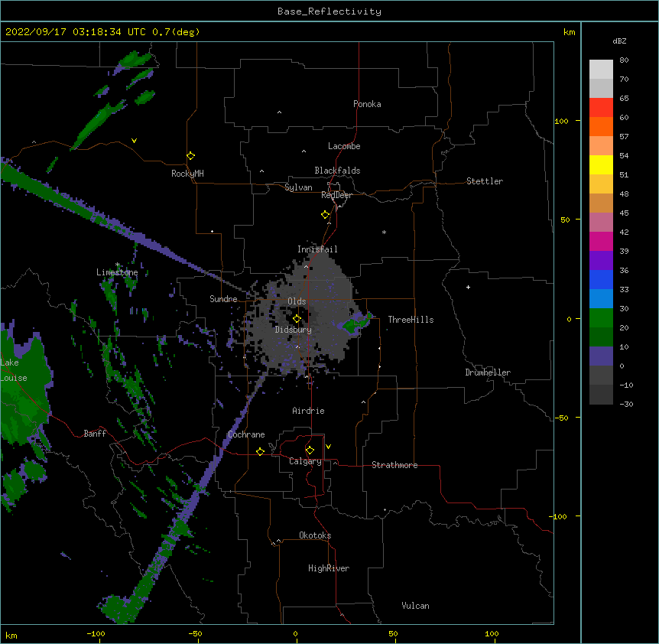Click the RedDeer city label
659x644 pixels.
point(336,195)
